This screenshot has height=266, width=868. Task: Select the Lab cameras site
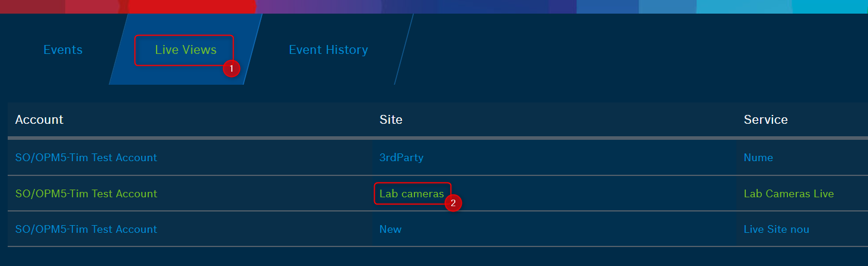pos(411,194)
